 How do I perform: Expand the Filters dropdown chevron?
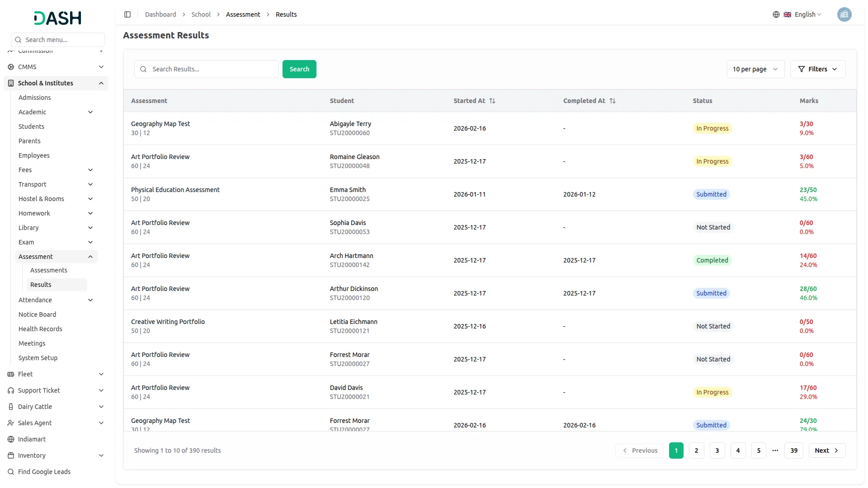click(x=835, y=69)
